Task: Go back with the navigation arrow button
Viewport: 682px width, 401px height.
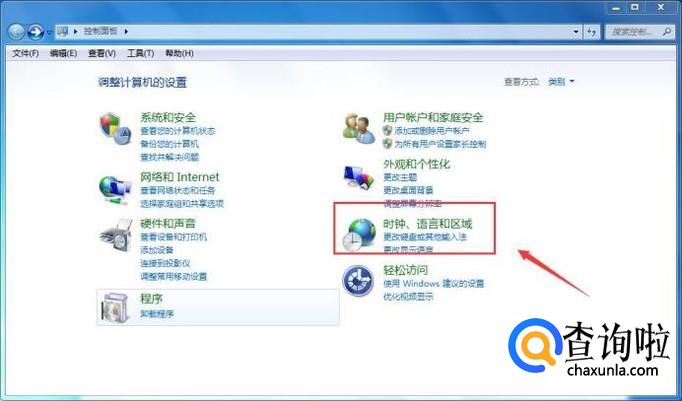Action: click(x=17, y=31)
